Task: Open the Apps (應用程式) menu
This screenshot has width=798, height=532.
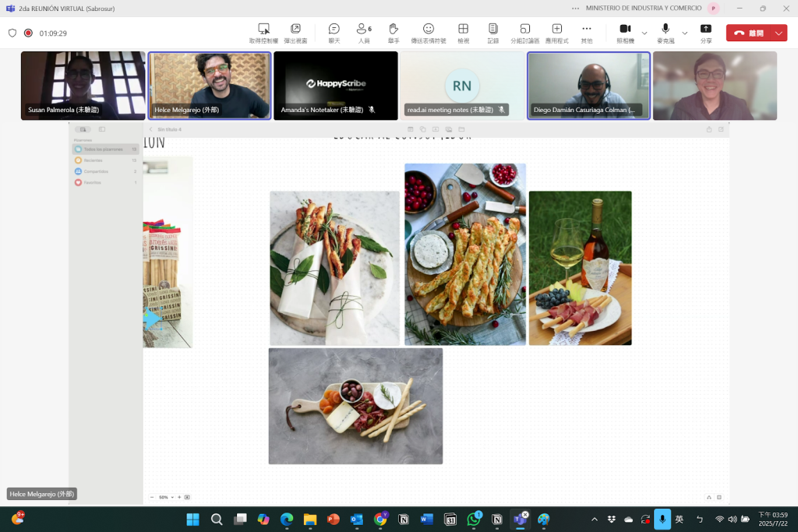Action: 556,33
